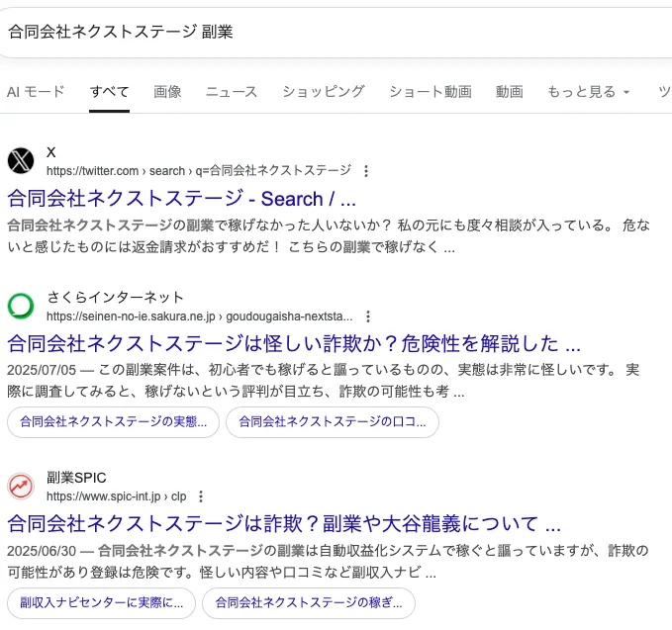Select the すべて tab
672x630 pixels.
pyautogui.click(x=109, y=92)
